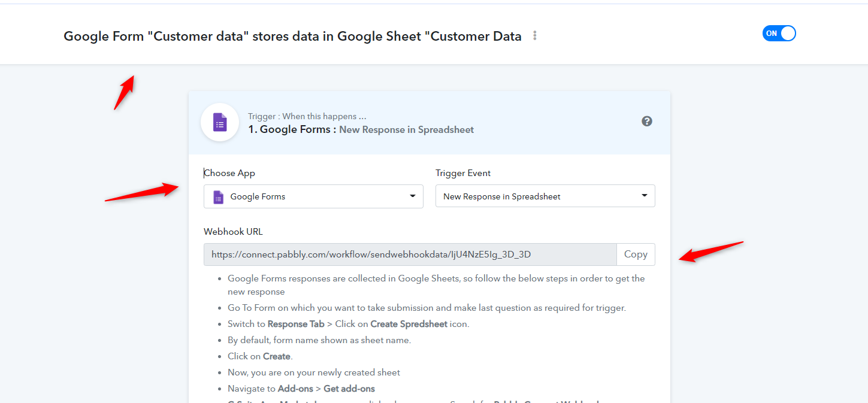Click the Google Forms trigger step icon
The width and height of the screenshot is (868, 403).
[x=220, y=123]
